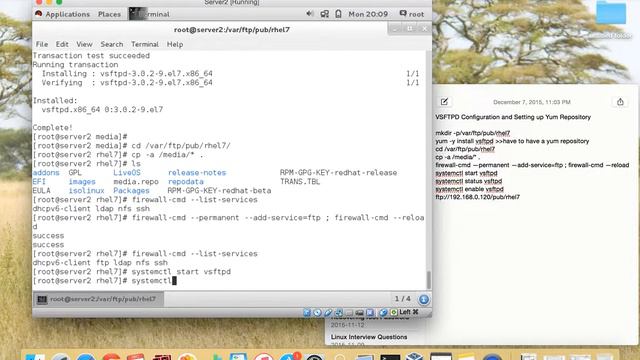Open the Places menu in GNOME top bar
Image resolution: width=640 pixels, height=360 pixels.
109,14
